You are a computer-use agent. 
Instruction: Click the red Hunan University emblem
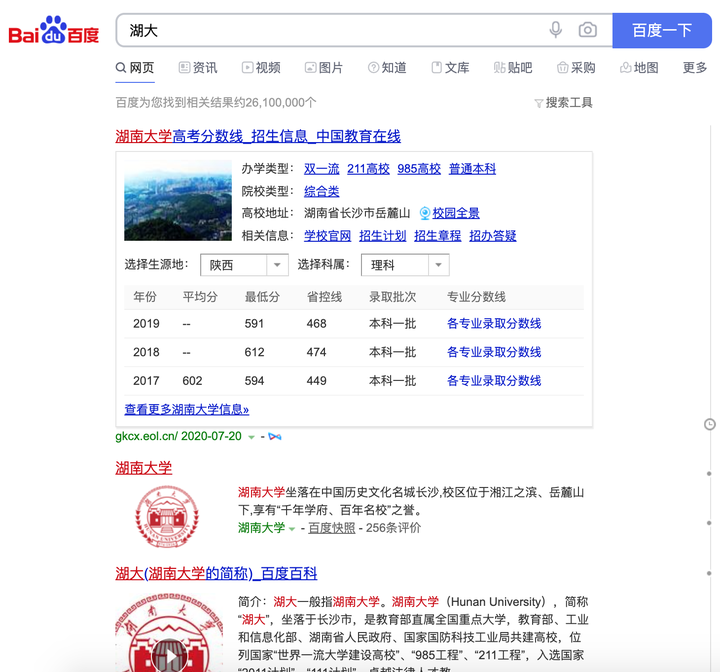pyautogui.click(x=167, y=516)
